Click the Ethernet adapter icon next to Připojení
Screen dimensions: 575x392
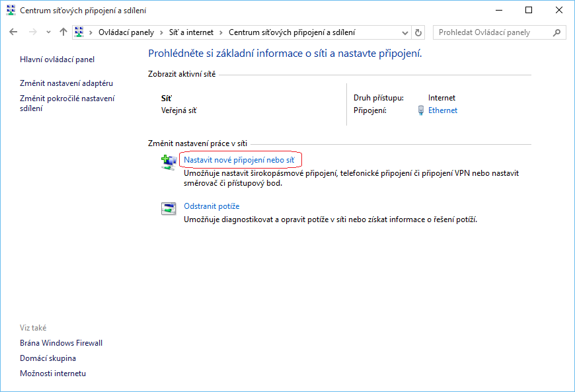pyautogui.click(x=421, y=110)
